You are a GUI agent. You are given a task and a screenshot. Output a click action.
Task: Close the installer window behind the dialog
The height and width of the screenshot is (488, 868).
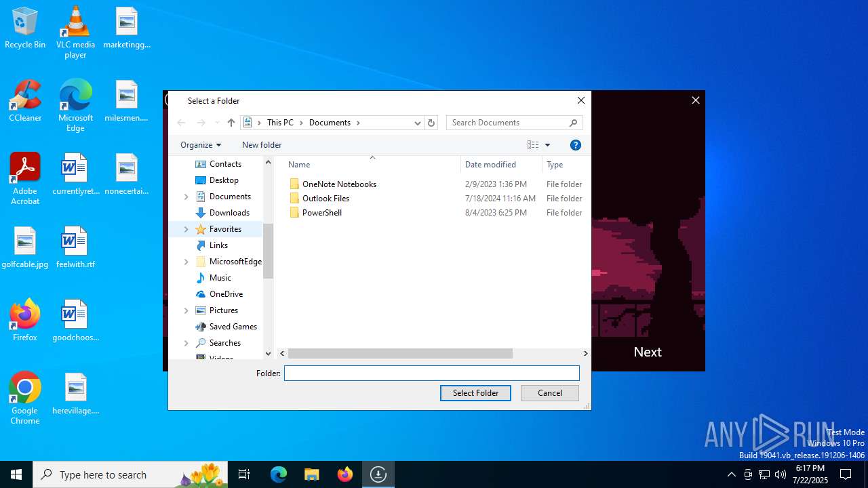pos(695,100)
